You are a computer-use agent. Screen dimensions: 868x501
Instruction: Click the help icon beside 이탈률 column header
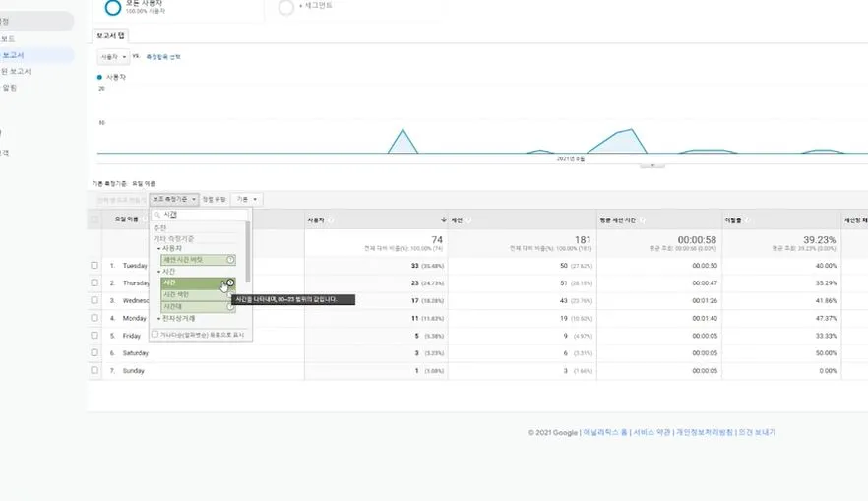coord(747,220)
